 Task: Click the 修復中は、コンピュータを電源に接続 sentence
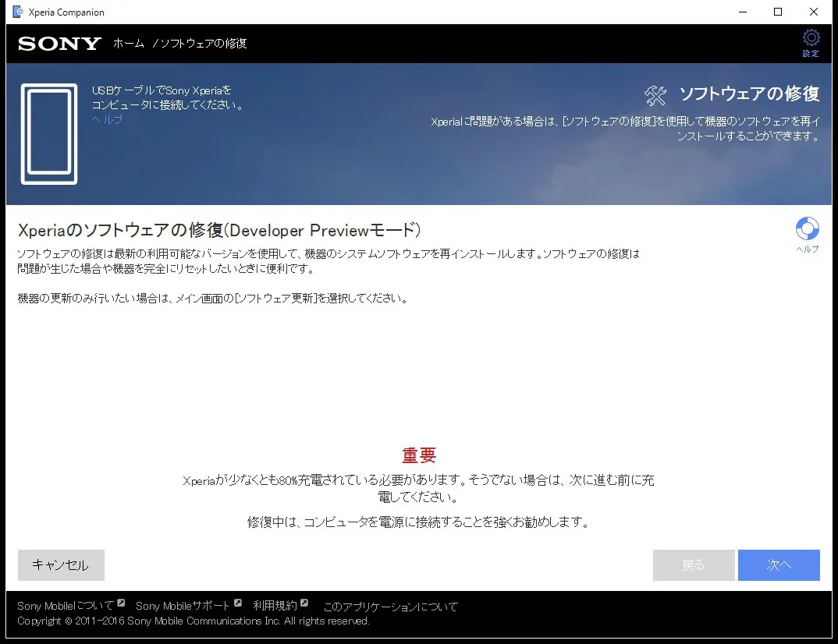pyautogui.click(x=418, y=522)
